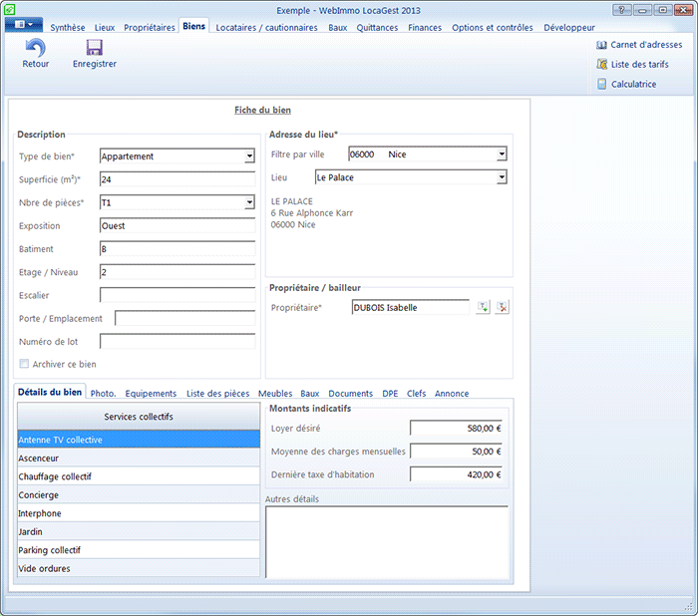Expand the Type de bien dropdown
This screenshot has width=698, height=616.
click(249, 156)
